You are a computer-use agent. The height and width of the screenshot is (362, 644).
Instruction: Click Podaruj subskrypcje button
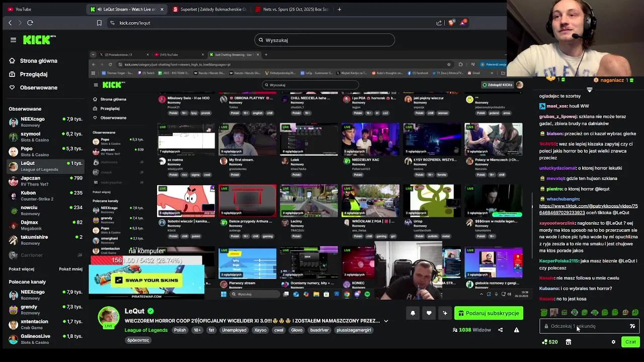(x=489, y=313)
